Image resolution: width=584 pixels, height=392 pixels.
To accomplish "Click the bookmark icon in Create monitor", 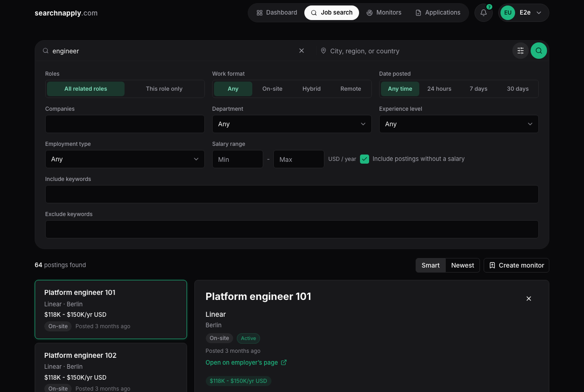I will tap(492, 265).
